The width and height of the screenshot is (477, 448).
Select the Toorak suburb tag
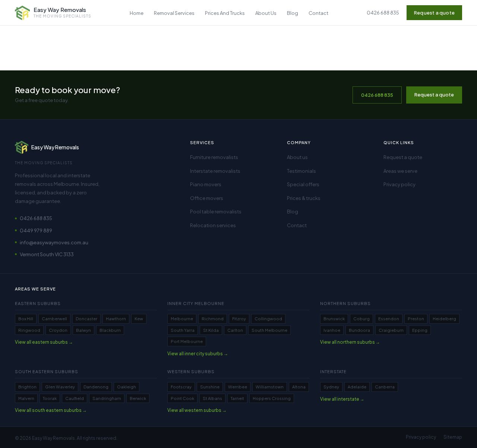point(50,398)
